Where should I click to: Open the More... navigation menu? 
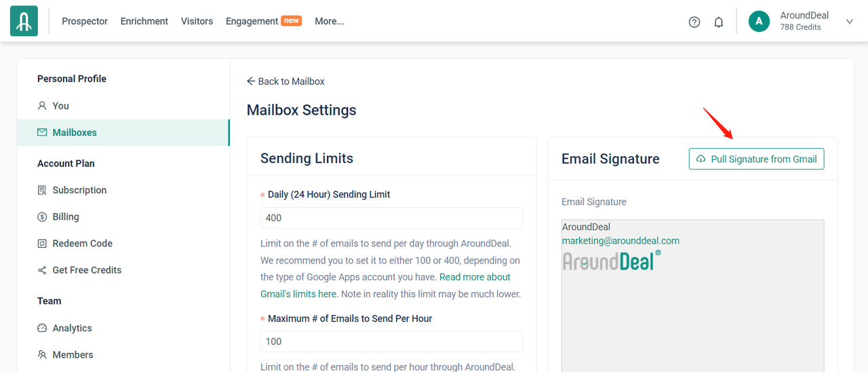(330, 21)
